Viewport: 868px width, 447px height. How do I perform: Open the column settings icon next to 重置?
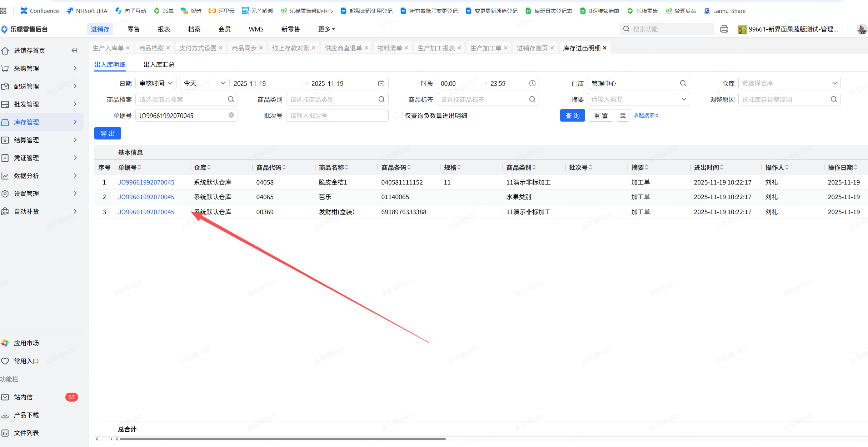[x=623, y=116]
